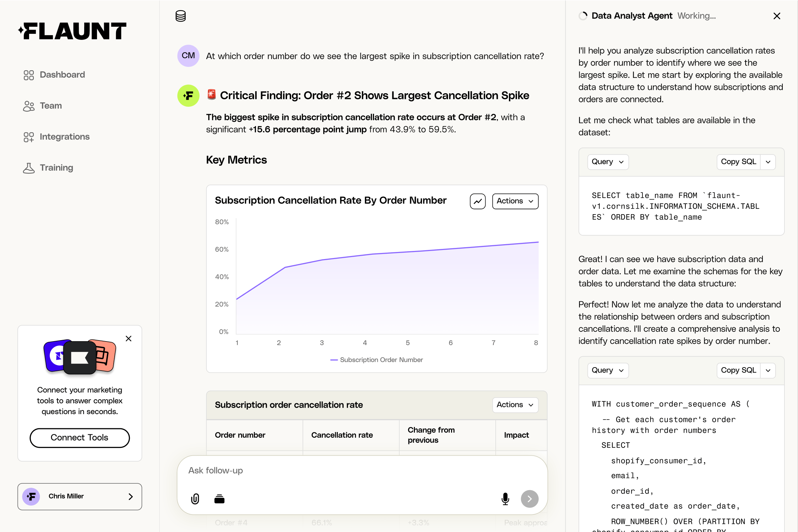Click the second Copy SQL button
The width and height of the screenshot is (798, 532).
[738, 370]
